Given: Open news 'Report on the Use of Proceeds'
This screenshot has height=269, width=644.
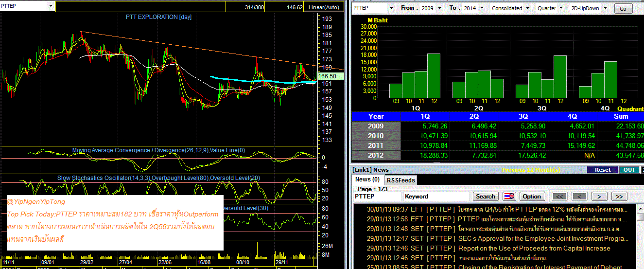Looking at the screenshot, I should tap(534, 248).
